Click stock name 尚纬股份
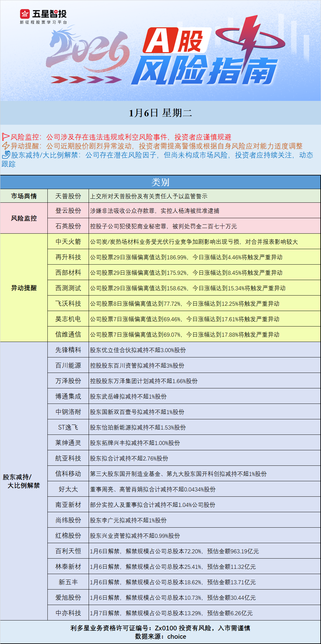Image resolution: width=321 pixels, height=644 pixels. click(x=68, y=520)
